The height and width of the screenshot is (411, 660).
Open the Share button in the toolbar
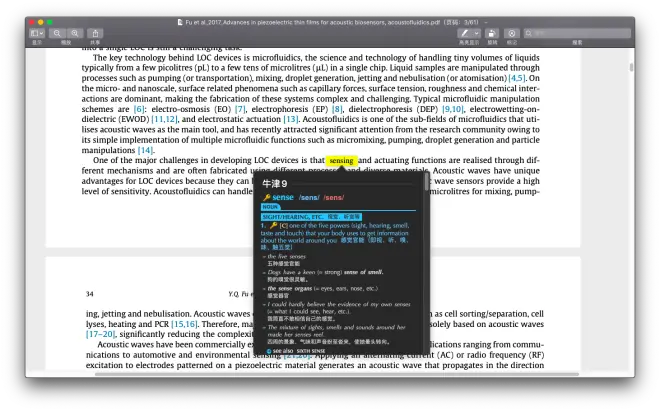click(x=96, y=33)
